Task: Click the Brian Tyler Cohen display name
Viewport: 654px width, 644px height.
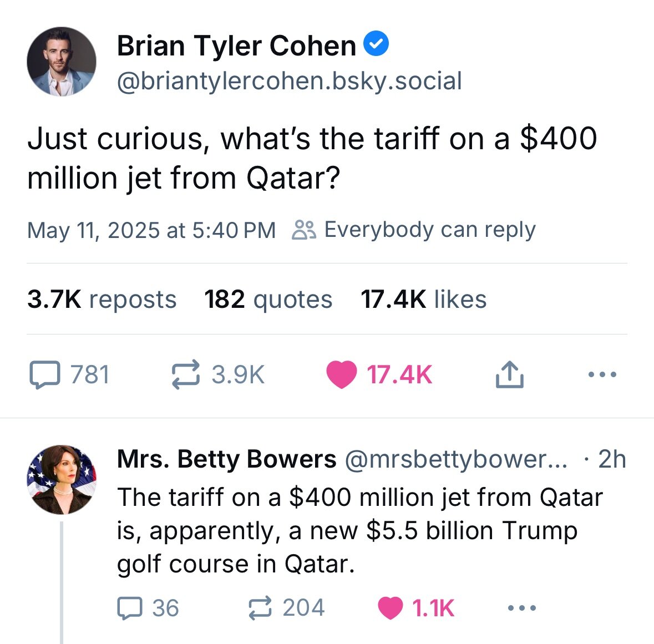Action: click(x=236, y=45)
